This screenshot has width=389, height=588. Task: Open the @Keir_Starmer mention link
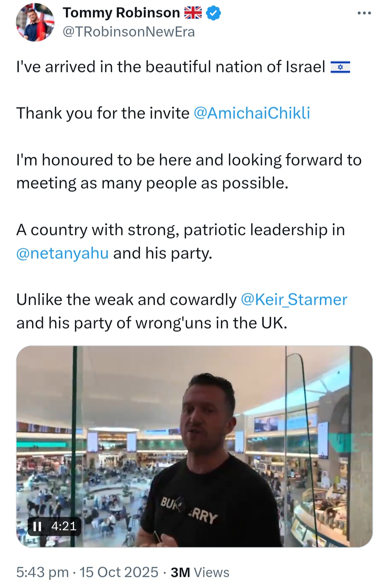point(294,300)
